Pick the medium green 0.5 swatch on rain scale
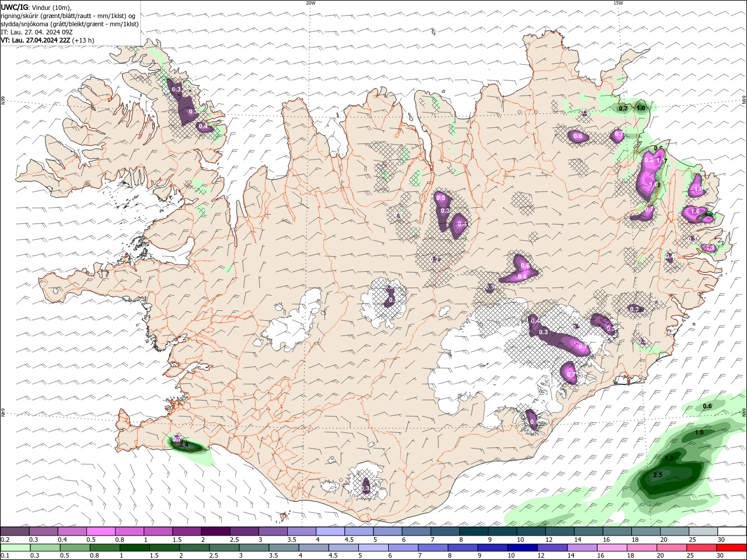Screen dimensions: 747x560 tap(75, 548)
